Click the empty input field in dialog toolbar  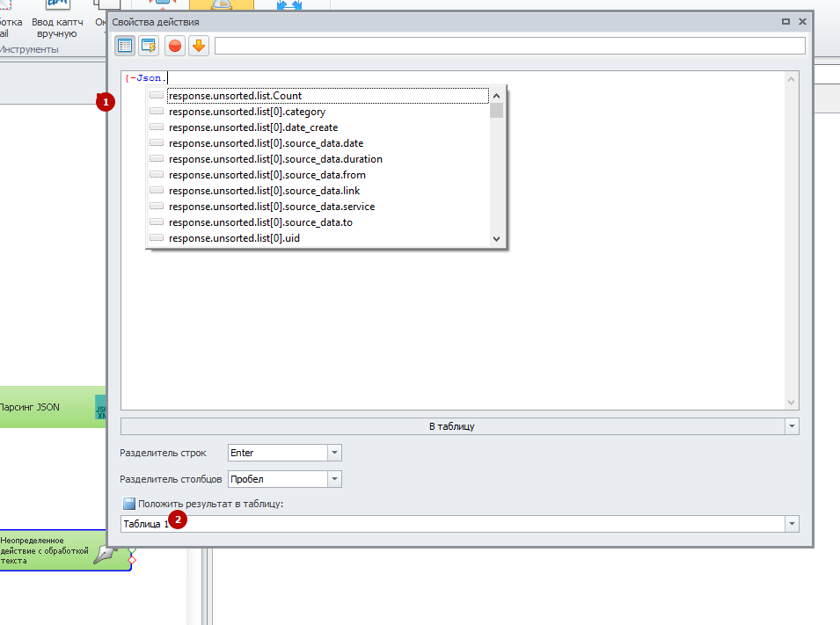tap(510, 46)
